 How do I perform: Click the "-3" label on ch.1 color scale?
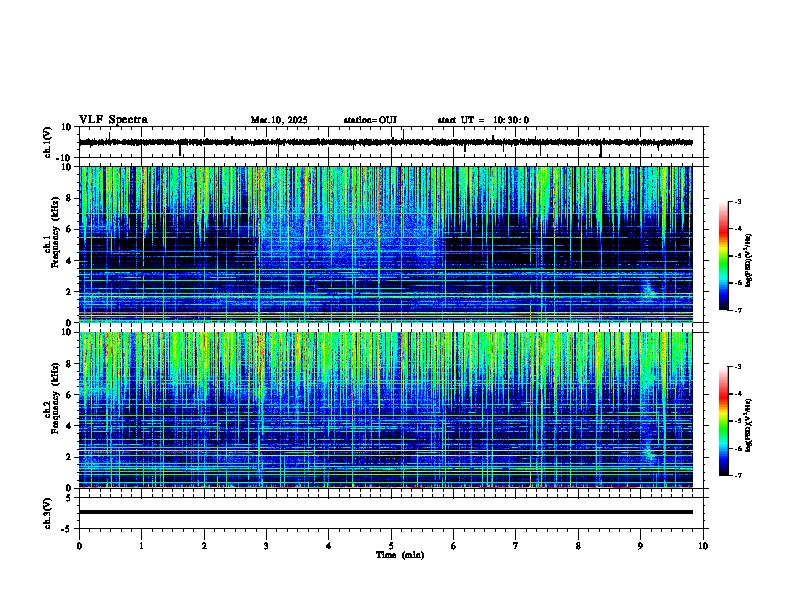coord(737,202)
